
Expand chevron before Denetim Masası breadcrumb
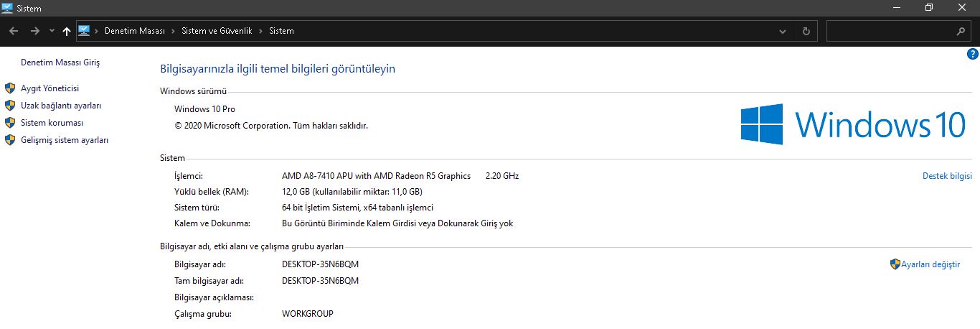(97, 31)
